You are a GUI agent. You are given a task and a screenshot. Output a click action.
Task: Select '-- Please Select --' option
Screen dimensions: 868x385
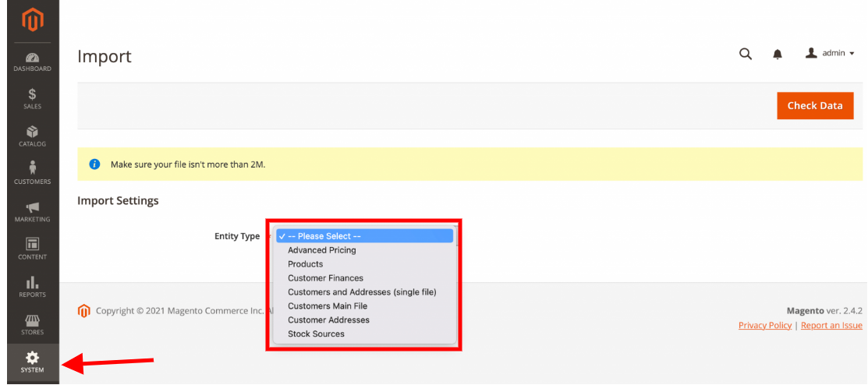tap(365, 236)
